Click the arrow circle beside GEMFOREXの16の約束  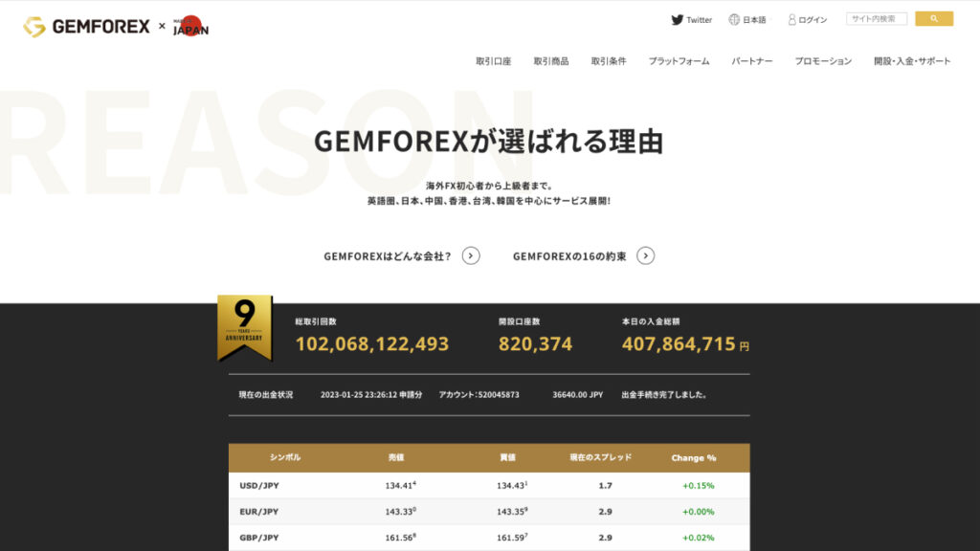645,255
